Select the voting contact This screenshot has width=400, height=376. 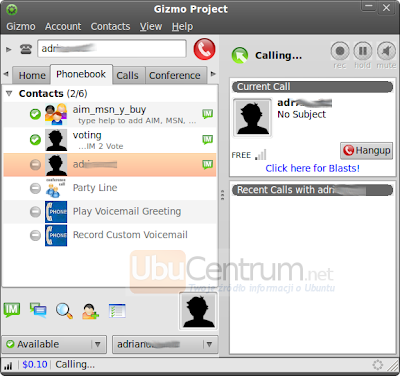[110, 139]
